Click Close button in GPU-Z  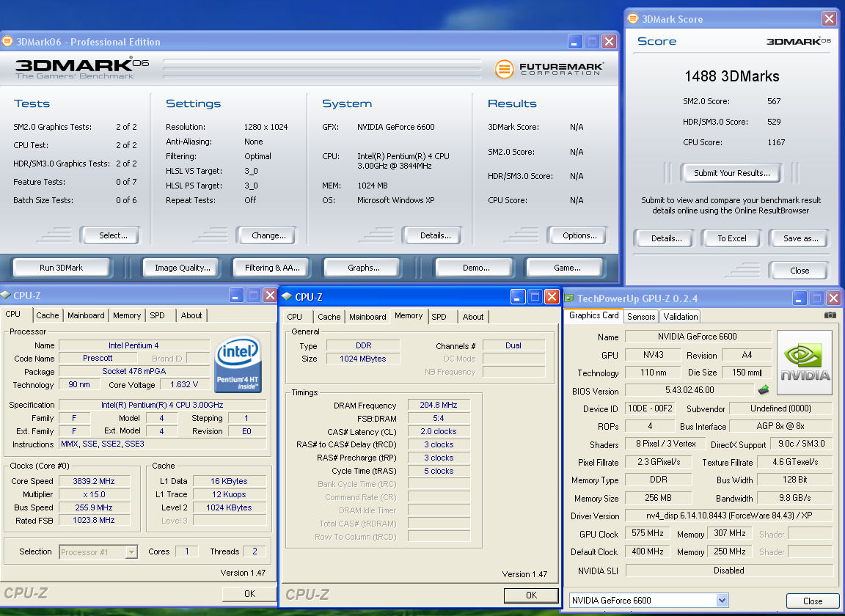pos(813,601)
